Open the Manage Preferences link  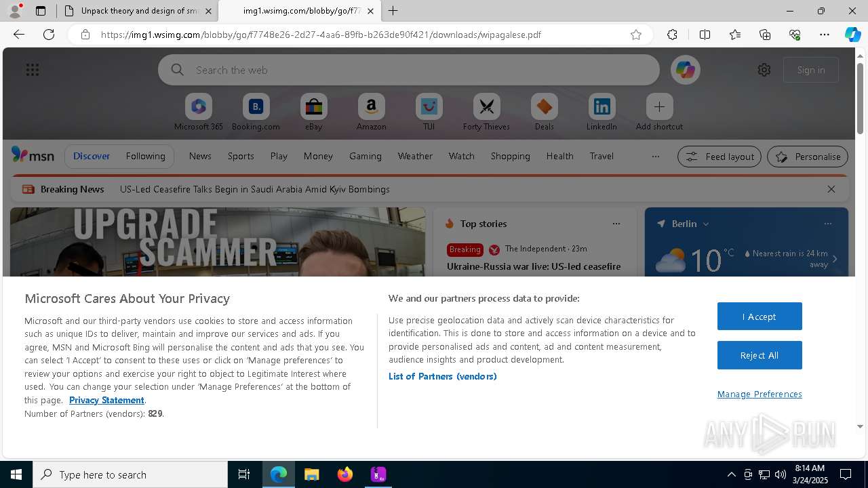point(759,394)
